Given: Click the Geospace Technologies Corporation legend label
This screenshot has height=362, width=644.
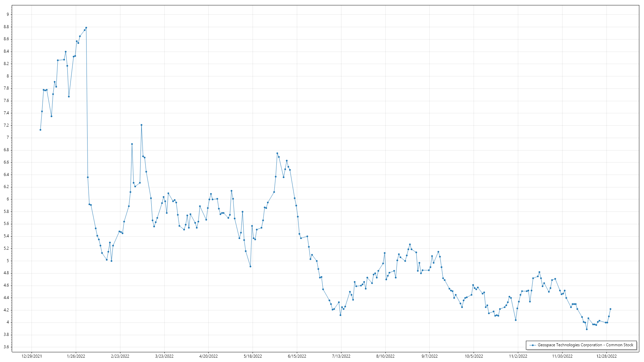Looking at the screenshot, I should point(585,345).
